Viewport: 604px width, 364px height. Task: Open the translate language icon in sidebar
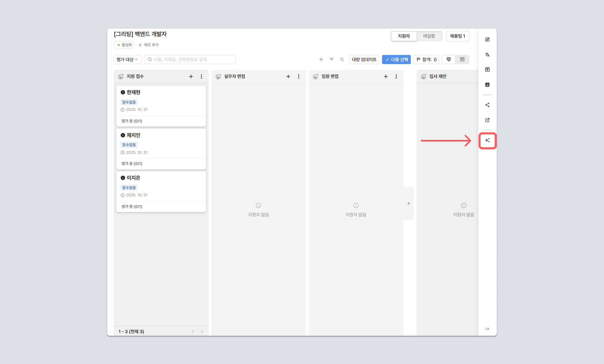click(487, 55)
